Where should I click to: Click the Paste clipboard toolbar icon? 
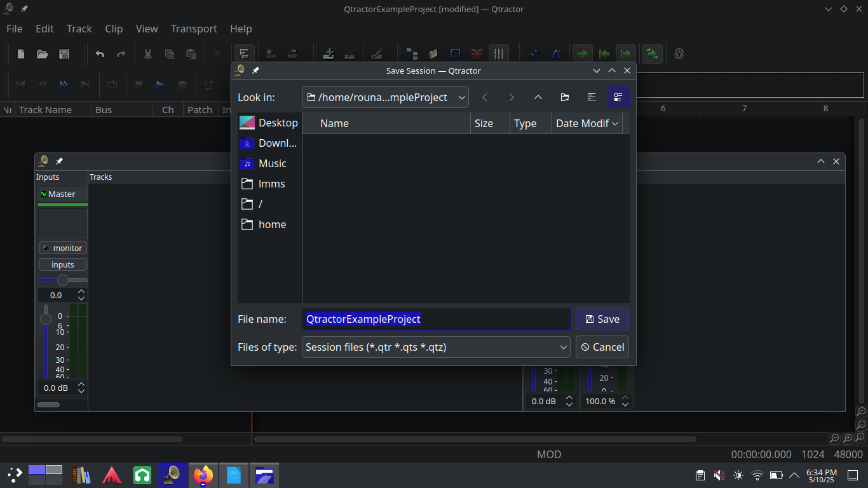pos(191,54)
